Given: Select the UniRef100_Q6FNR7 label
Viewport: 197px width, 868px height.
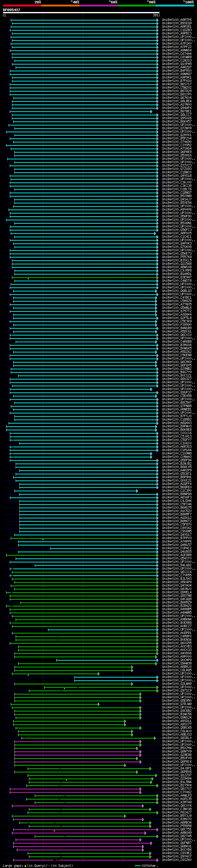Looking at the screenshot, I should (177, 843).
